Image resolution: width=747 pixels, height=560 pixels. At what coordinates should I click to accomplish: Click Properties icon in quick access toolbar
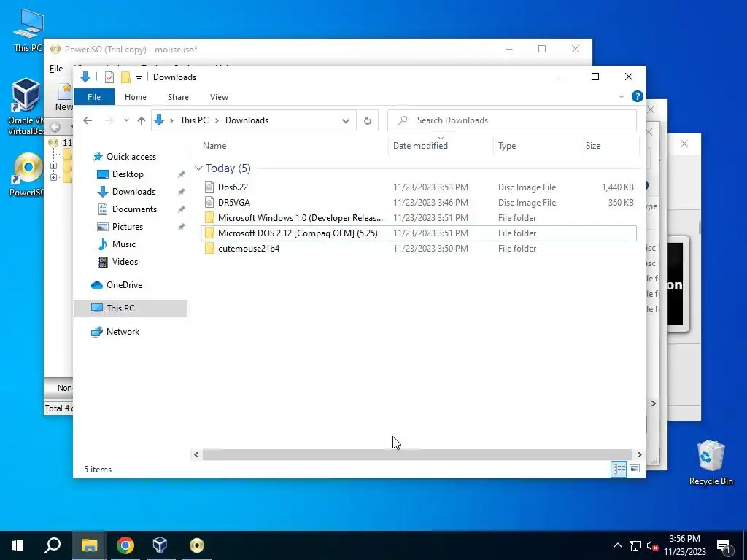109,77
